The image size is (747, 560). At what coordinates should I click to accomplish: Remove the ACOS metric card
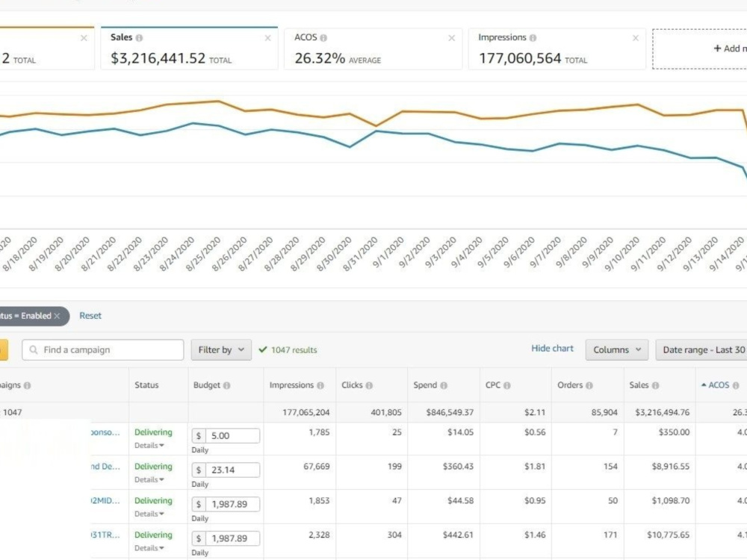point(452,38)
